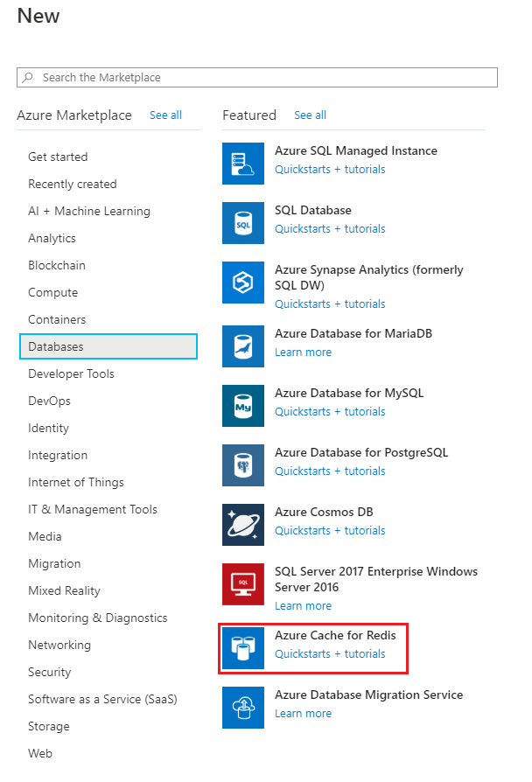Image resolution: width=532 pixels, height=782 pixels.
Task: Select Software as a Service (SaaS)
Action: (x=102, y=699)
